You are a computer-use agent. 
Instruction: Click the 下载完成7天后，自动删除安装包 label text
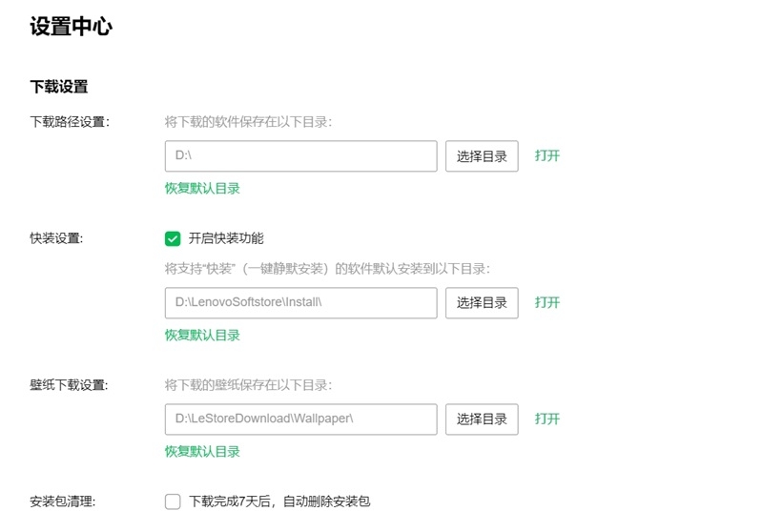pyautogui.click(x=278, y=501)
